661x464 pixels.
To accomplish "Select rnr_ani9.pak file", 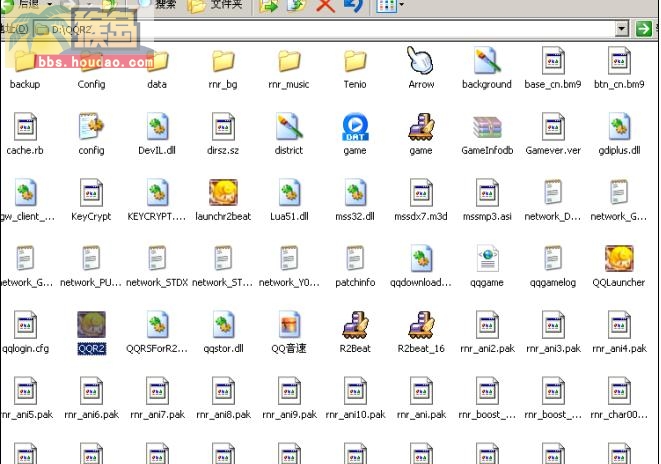I will point(289,399).
